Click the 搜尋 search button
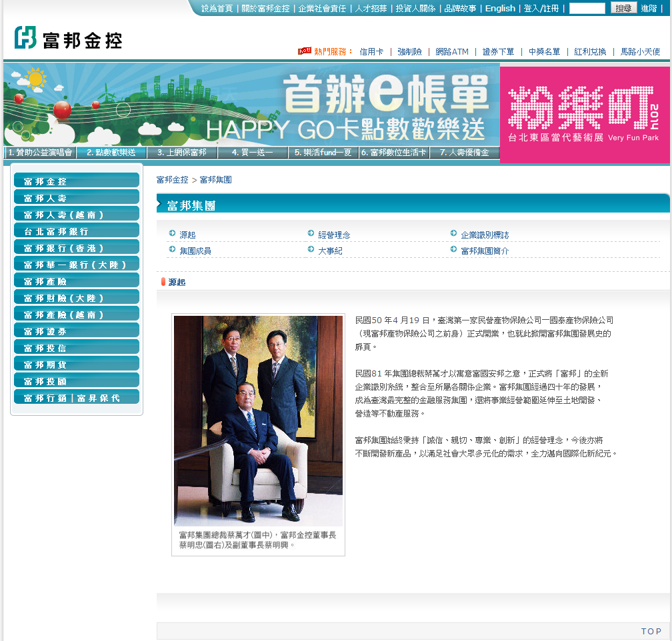The height and width of the screenshot is (641, 672). [623, 8]
